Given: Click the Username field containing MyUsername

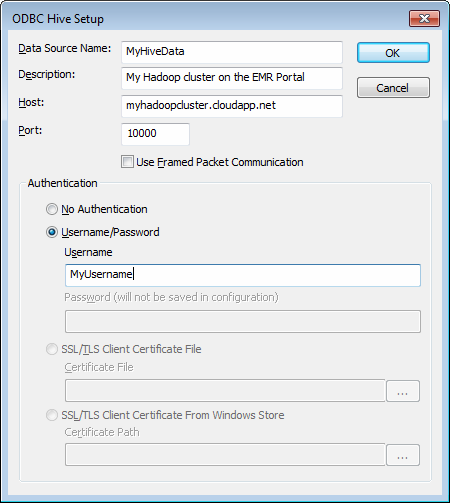Looking at the screenshot, I should click(x=243, y=275).
